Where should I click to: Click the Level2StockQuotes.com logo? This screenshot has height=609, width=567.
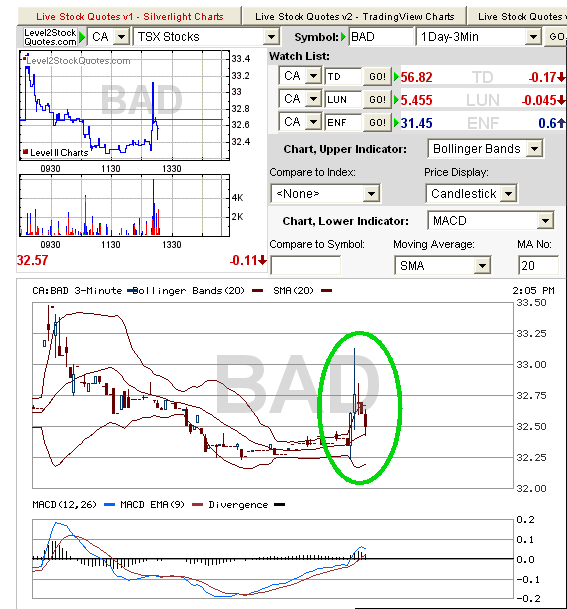[x=50, y=37]
